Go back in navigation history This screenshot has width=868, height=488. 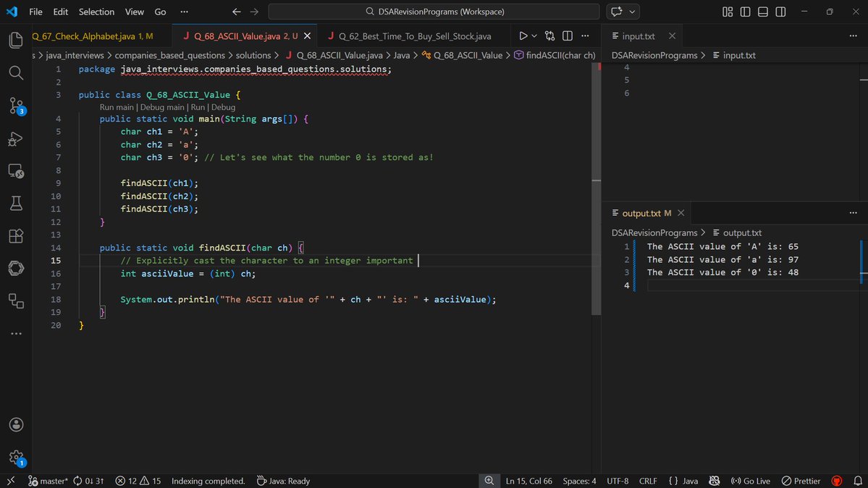[x=237, y=12]
